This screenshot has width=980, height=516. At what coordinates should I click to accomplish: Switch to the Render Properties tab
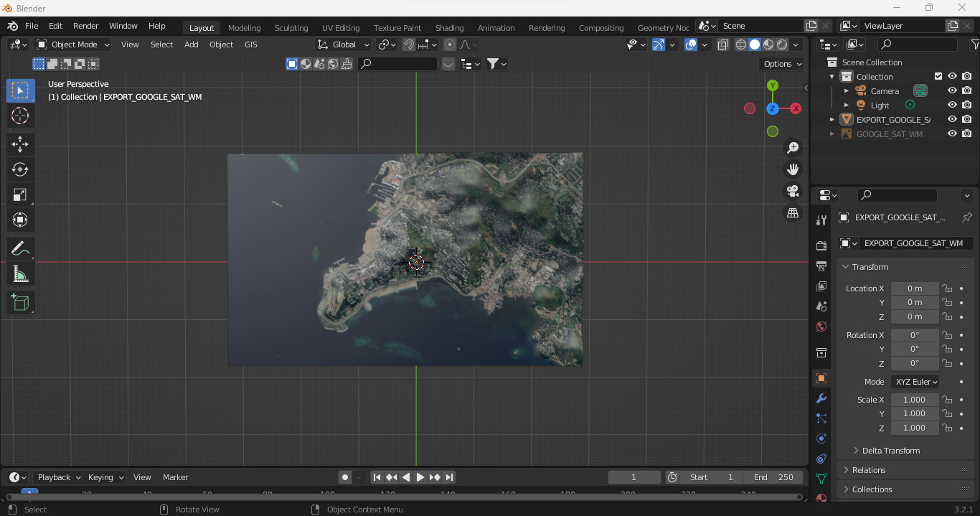tap(821, 245)
